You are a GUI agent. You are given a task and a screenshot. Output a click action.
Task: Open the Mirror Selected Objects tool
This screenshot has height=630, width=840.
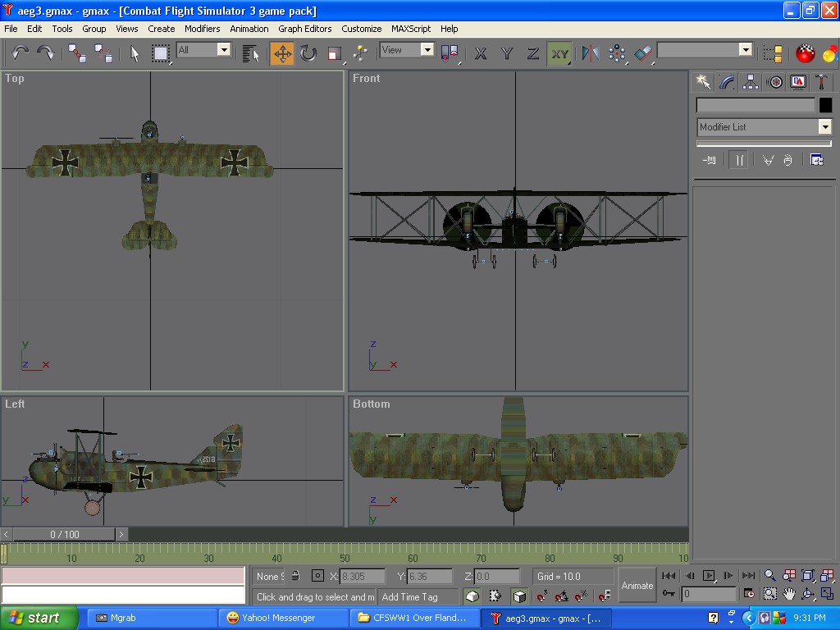tap(591, 53)
